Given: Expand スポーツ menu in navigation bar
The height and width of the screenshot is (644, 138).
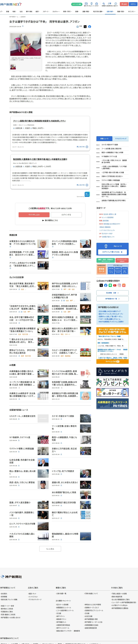Looking at the screenshot, I should [46, 11].
